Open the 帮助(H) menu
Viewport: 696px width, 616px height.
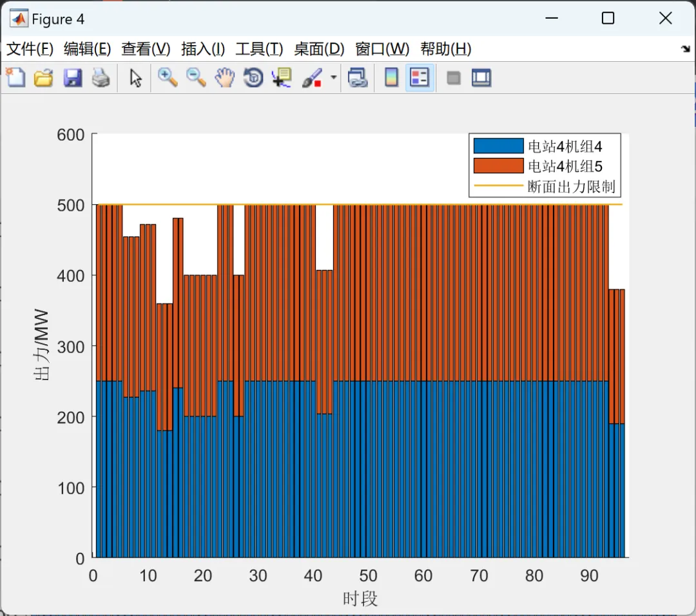(x=446, y=48)
